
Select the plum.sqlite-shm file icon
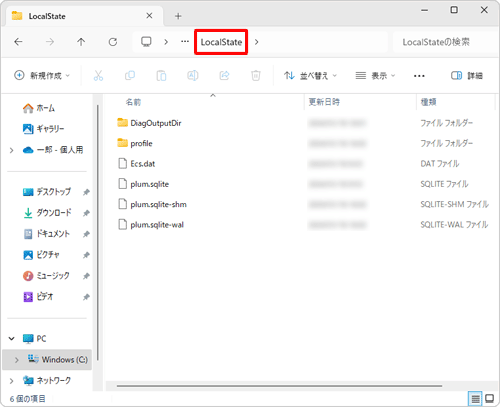tap(123, 204)
